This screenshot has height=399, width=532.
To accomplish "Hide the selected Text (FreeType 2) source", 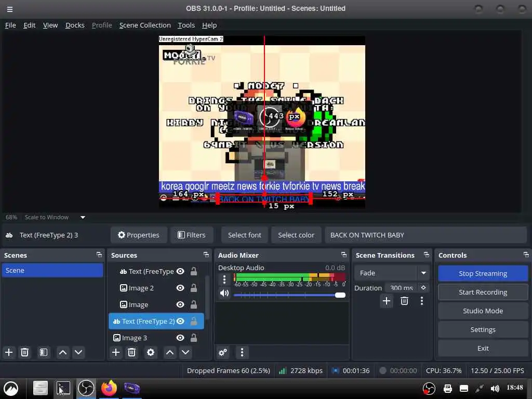I will [x=180, y=321].
